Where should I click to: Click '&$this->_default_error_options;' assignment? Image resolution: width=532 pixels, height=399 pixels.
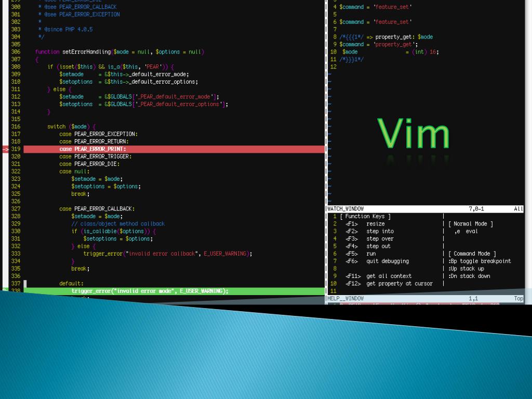[x=151, y=82]
